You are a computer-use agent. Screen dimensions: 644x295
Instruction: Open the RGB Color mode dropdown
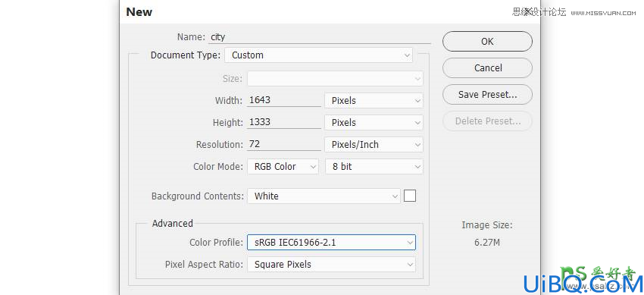point(283,167)
